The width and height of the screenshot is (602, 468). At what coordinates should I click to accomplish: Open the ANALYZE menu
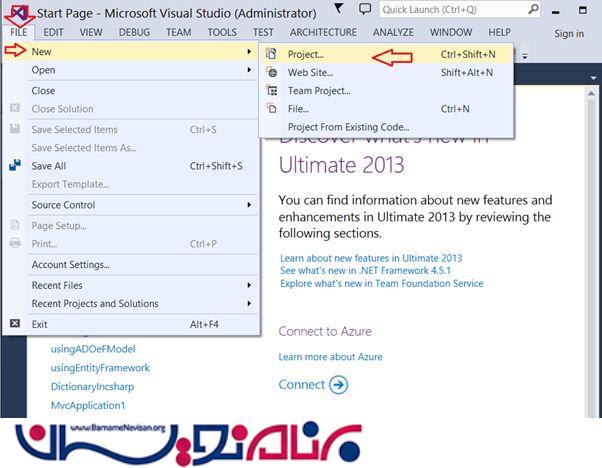[393, 32]
